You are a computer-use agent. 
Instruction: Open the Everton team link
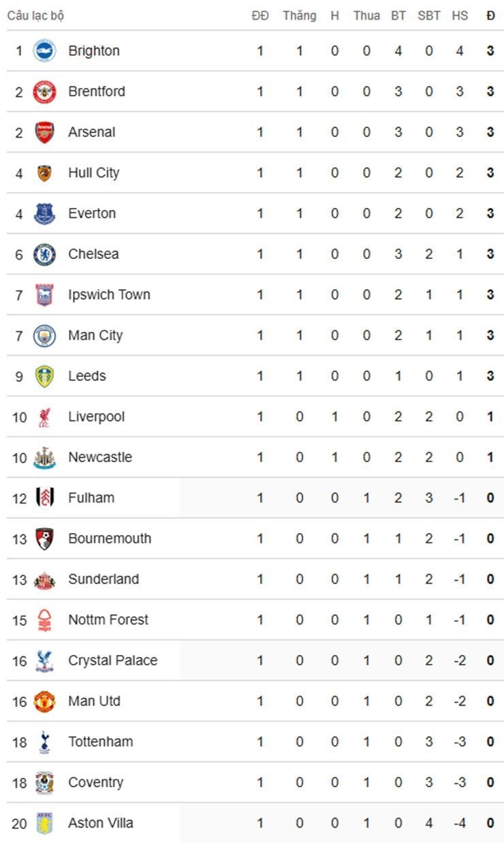92,213
